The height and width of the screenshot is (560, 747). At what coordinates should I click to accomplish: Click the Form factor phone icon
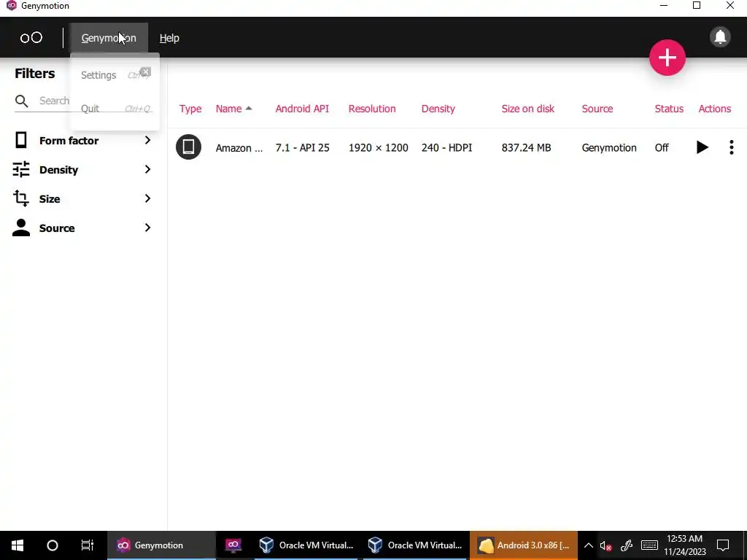coord(21,140)
